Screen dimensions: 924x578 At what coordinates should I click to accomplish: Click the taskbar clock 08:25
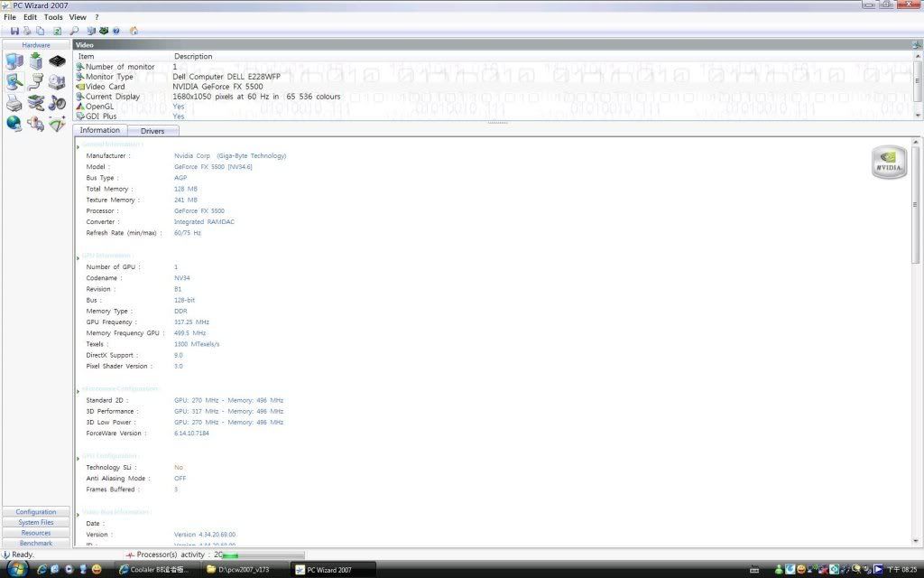coord(904,570)
